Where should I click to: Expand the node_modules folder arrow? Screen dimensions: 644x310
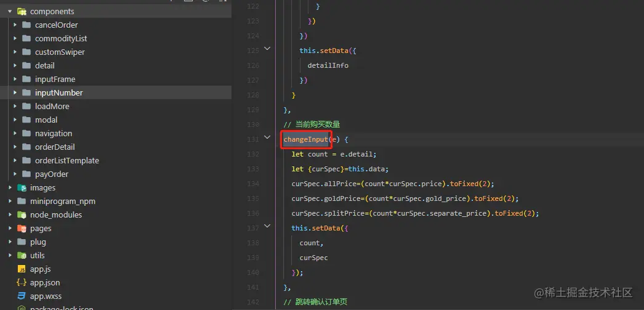pyautogui.click(x=10, y=215)
